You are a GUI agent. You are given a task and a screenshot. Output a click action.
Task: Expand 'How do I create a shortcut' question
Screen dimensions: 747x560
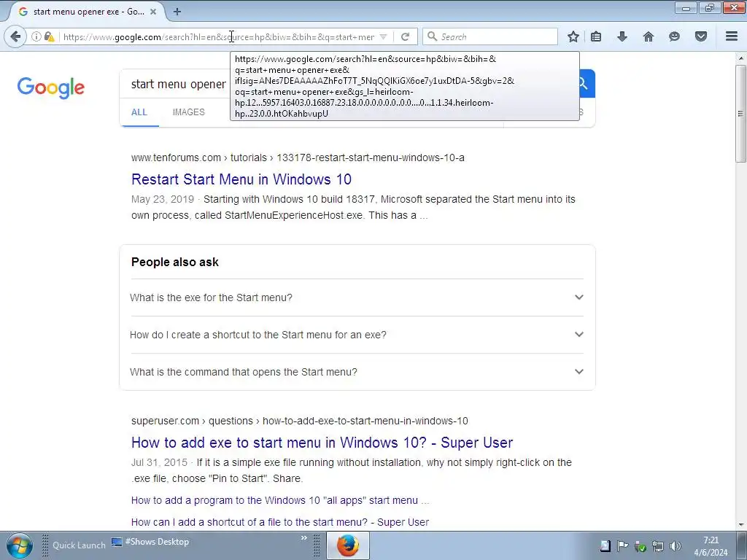tap(357, 335)
